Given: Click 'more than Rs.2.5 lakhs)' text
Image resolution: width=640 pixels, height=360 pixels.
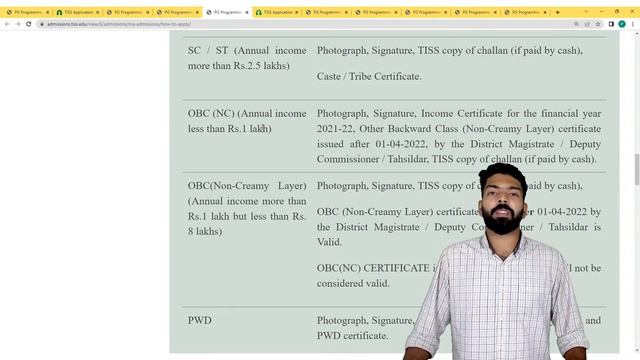Looking at the screenshot, I should (239, 66).
